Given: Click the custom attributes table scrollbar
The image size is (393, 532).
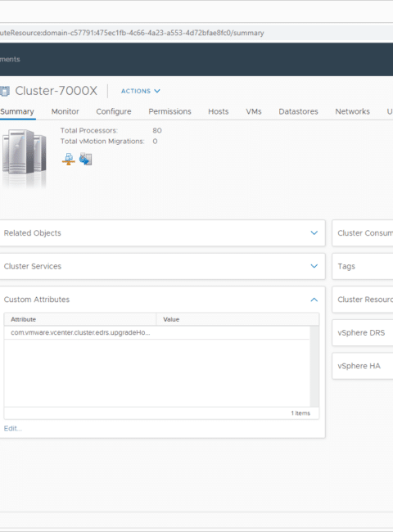Looking at the screenshot, I should tap(314, 367).
